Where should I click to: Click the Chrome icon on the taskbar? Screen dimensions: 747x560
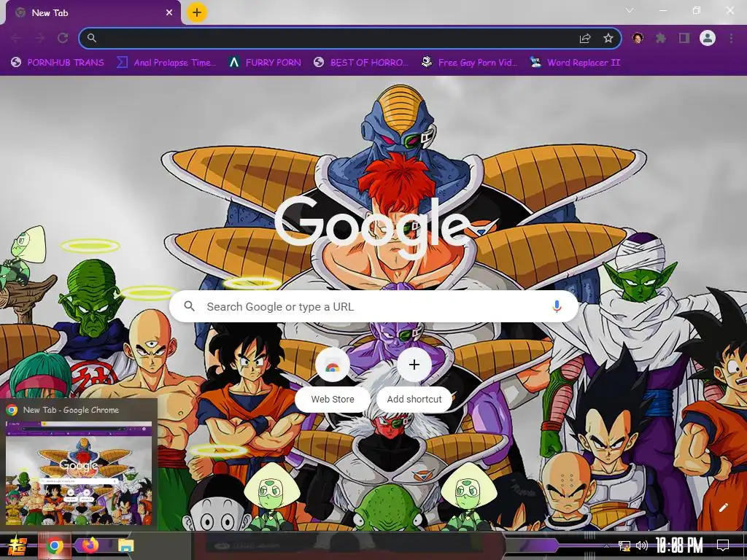pyautogui.click(x=55, y=545)
